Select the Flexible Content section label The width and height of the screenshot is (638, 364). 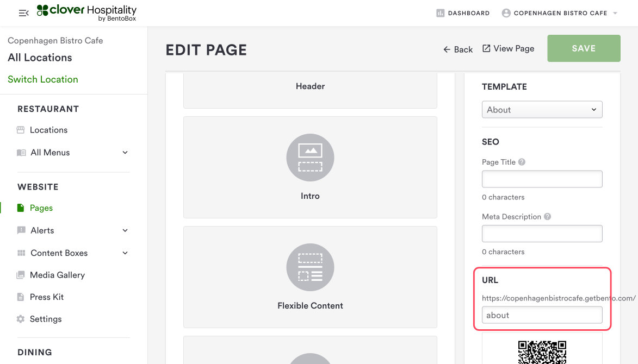(310, 305)
